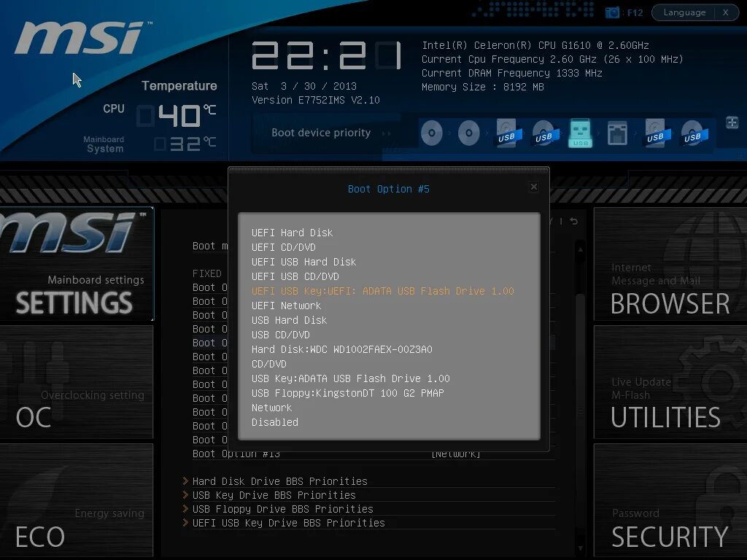747x560 pixels.
Task: Pick USB Hard Disk from list
Action: tap(289, 321)
